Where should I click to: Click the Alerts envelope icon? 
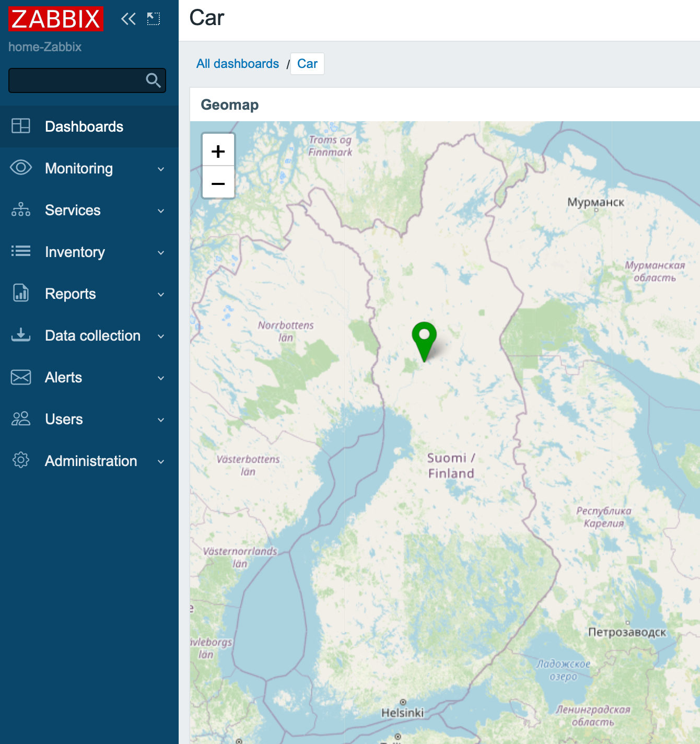coord(21,377)
